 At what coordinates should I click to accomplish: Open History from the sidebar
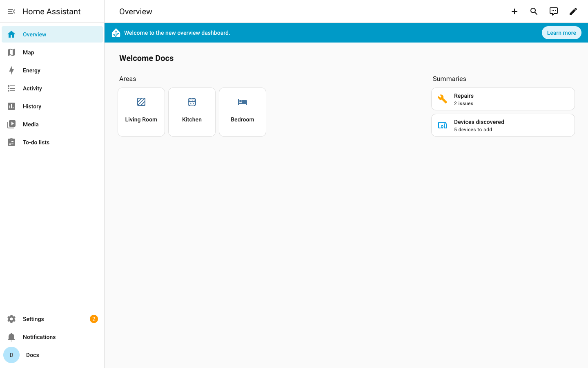pos(52,106)
